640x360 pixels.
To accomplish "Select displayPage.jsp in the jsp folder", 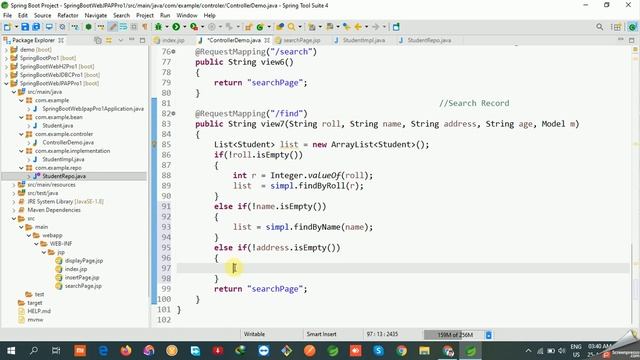I will click(x=84, y=260).
